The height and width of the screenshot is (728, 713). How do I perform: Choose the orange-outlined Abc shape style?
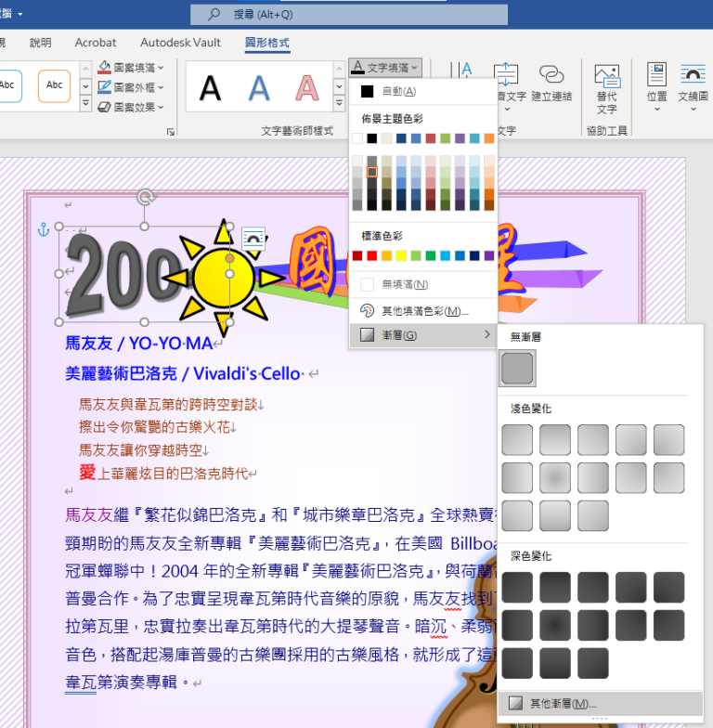click(54, 85)
